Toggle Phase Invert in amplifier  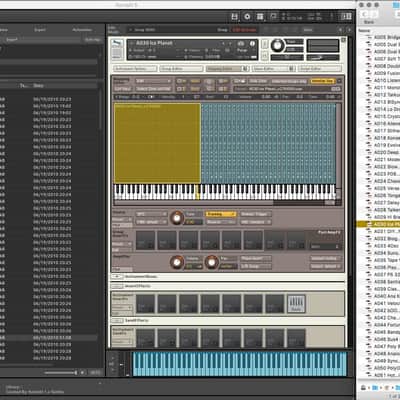(x=256, y=258)
